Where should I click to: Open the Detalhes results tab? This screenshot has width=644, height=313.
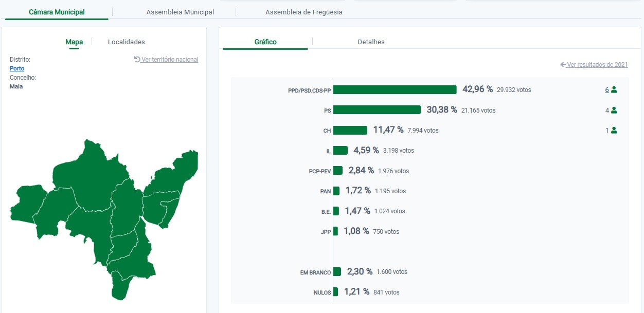[371, 42]
